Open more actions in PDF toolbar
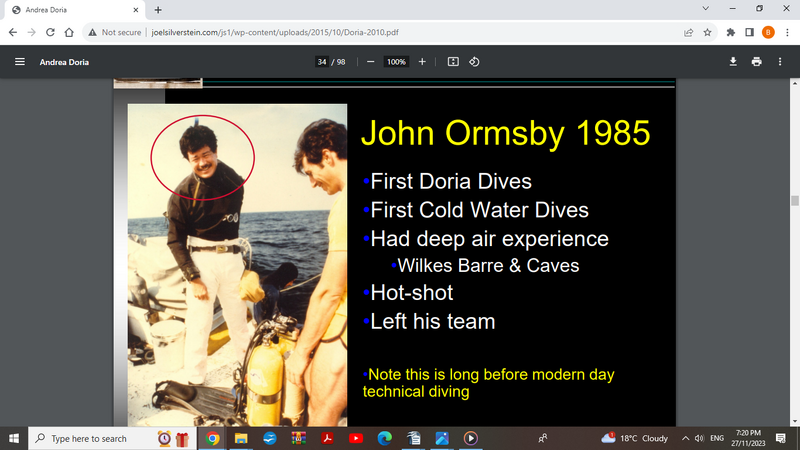This screenshot has width=800, height=450. (x=780, y=61)
